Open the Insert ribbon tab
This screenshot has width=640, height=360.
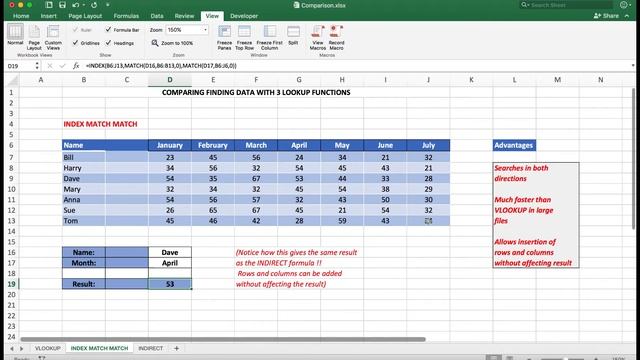[x=49, y=16]
